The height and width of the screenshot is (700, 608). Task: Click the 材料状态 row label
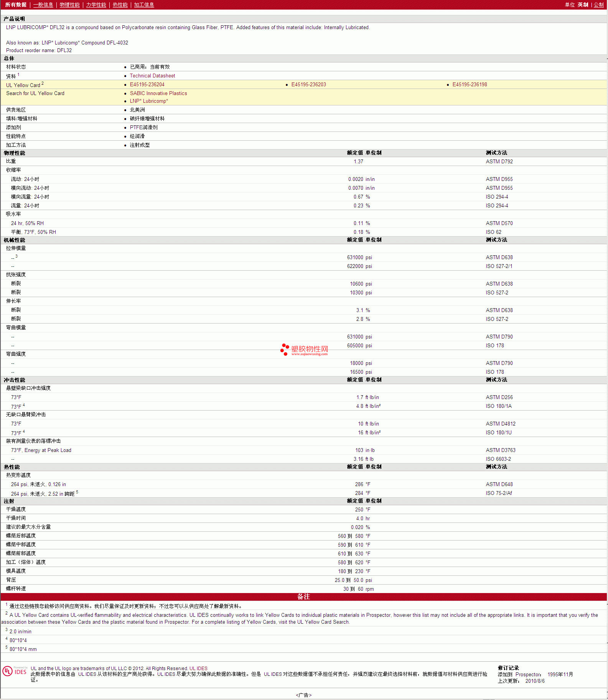click(x=16, y=67)
